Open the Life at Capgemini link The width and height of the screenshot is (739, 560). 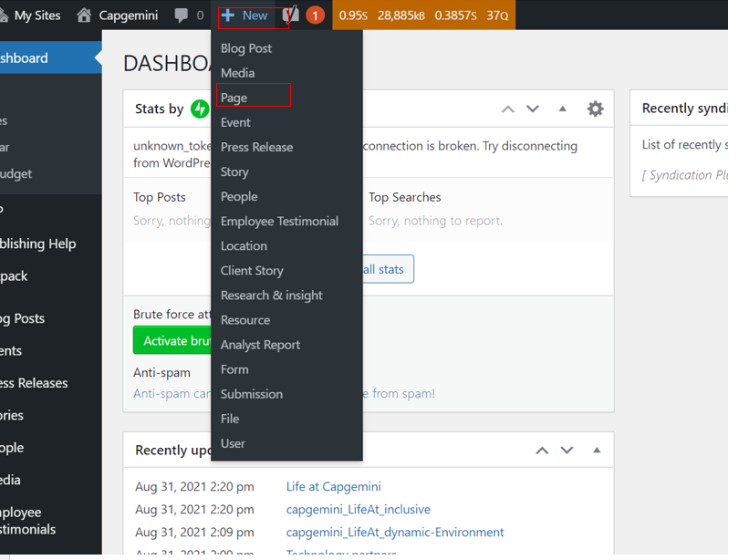pos(333,487)
